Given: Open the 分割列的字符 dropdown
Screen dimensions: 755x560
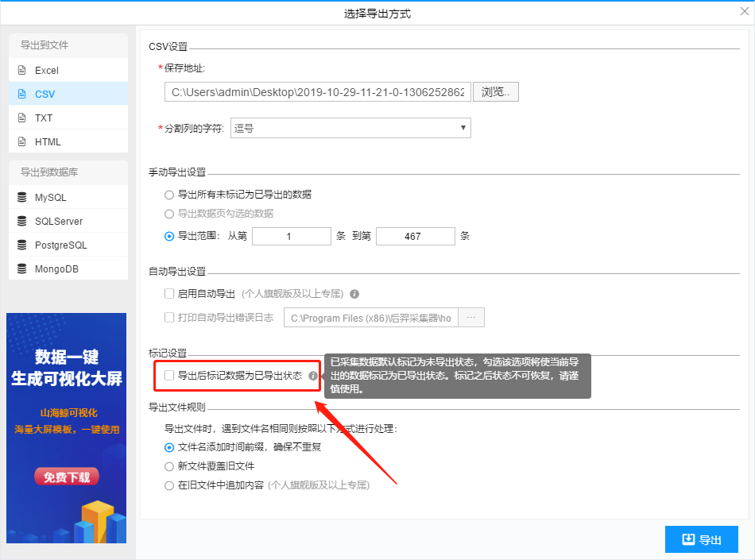Looking at the screenshot, I should pyautogui.click(x=350, y=128).
